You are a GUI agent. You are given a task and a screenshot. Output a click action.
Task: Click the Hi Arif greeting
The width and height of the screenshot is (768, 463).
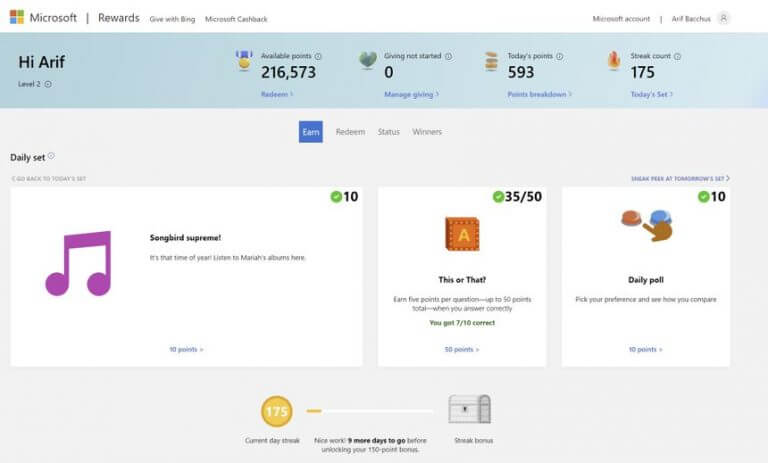point(42,62)
